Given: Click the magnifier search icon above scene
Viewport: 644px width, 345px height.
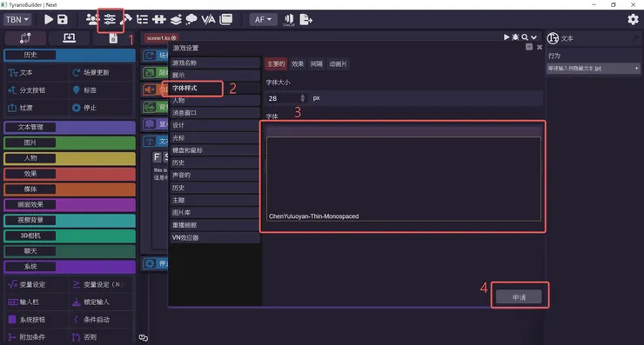Looking at the screenshot, I should [525, 37].
